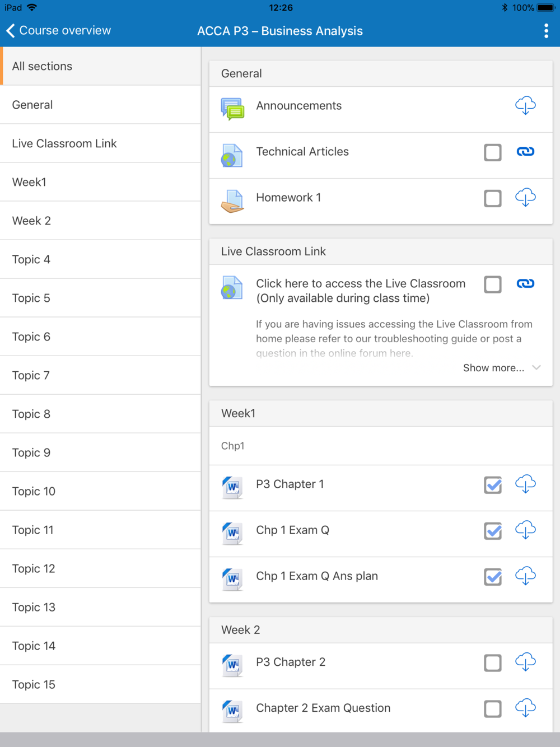Expand Live Classroom description with Show more
Viewport: 560px width, 747px height.
tap(501, 368)
